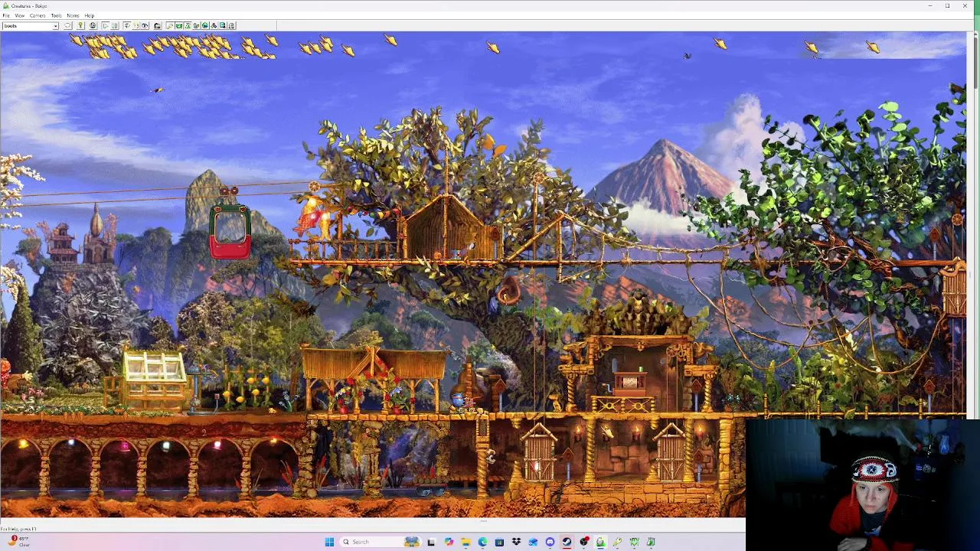Click the camera snapshot toolbar icon
980x551 pixels.
click(157, 26)
